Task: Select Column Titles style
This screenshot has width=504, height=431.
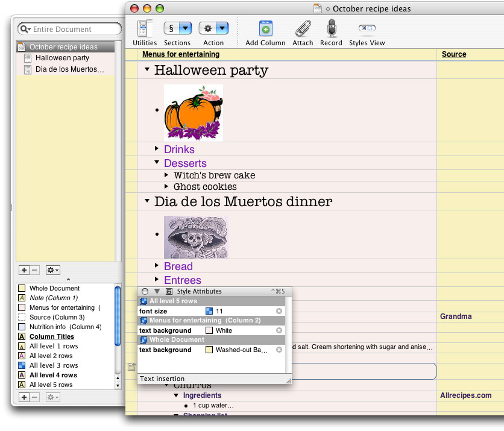Action: (x=65, y=336)
